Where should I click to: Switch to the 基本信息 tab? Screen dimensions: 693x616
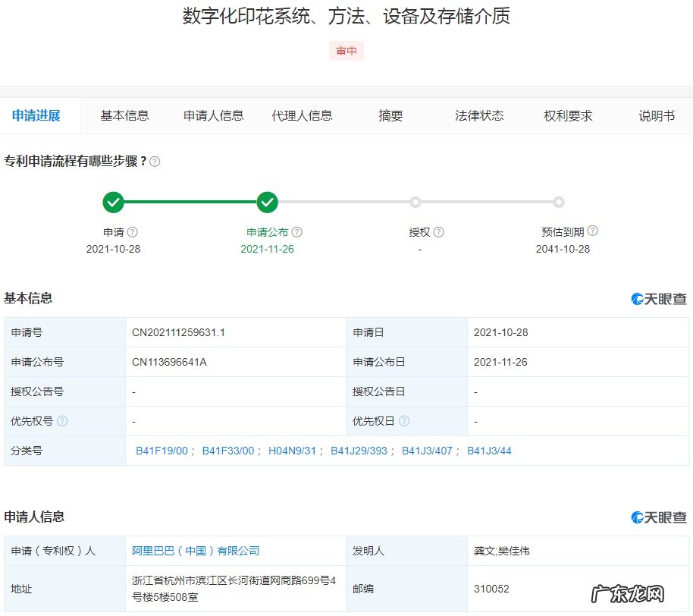click(124, 116)
